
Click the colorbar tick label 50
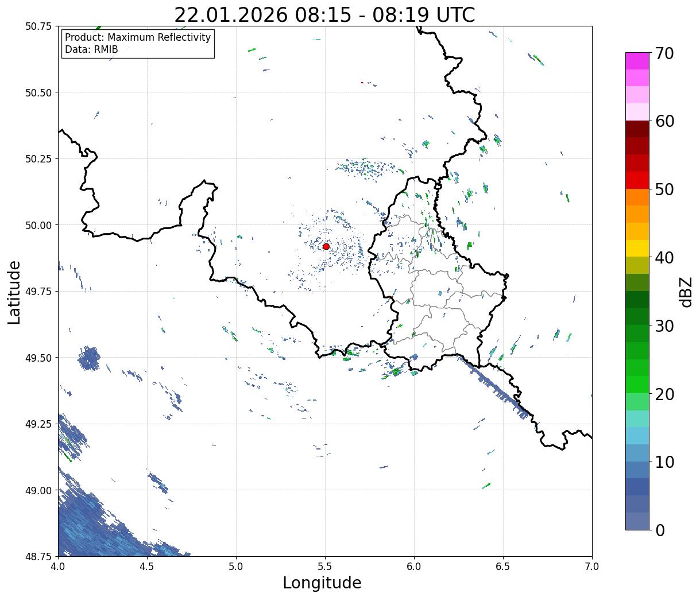[x=663, y=189]
